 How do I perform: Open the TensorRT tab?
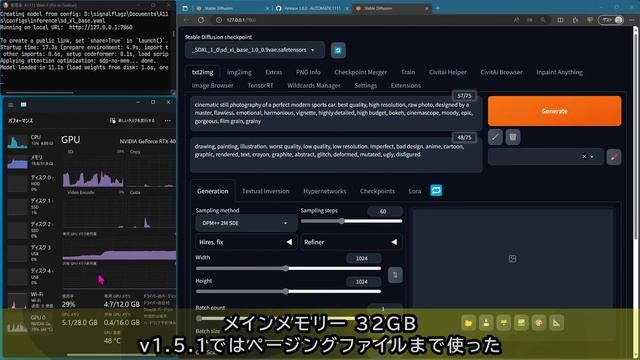(260, 86)
